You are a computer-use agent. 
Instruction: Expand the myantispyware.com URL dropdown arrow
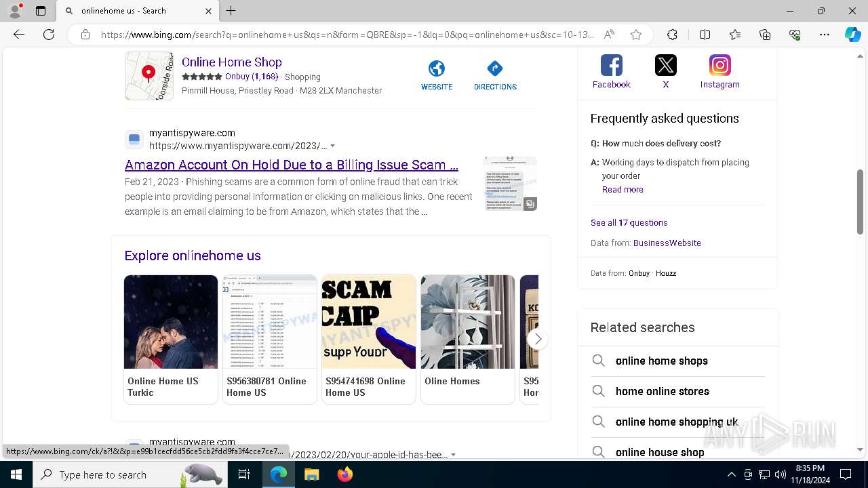pos(332,146)
